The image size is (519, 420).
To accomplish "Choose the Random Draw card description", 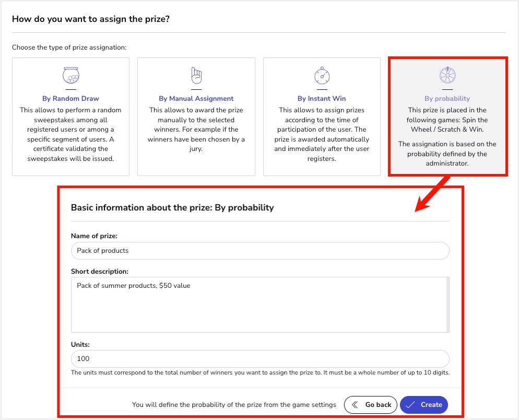I will point(70,134).
